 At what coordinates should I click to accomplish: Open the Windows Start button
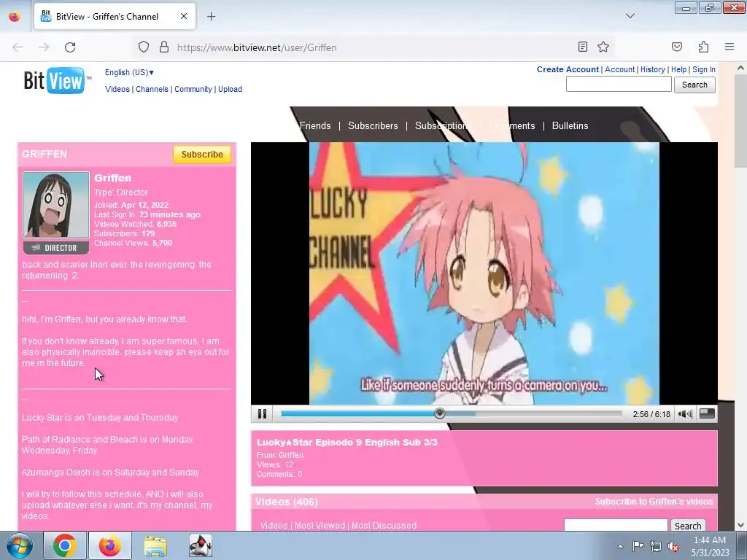pos(20,545)
